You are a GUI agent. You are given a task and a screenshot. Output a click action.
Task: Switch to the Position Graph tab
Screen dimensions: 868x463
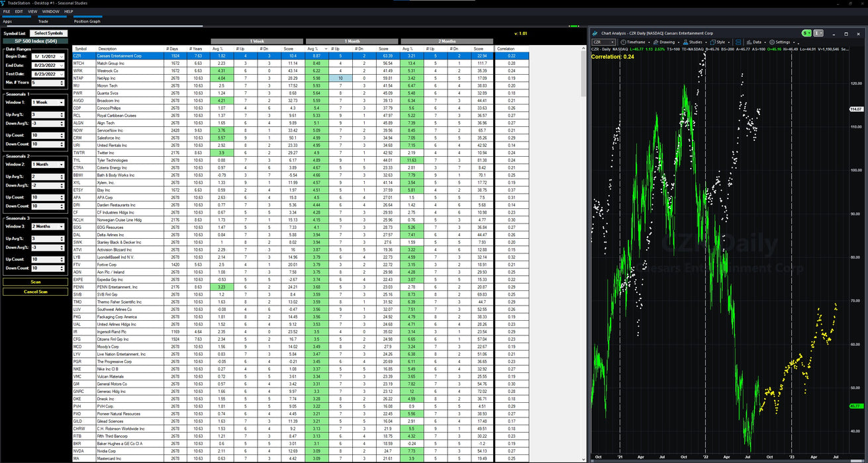click(87, 21)
